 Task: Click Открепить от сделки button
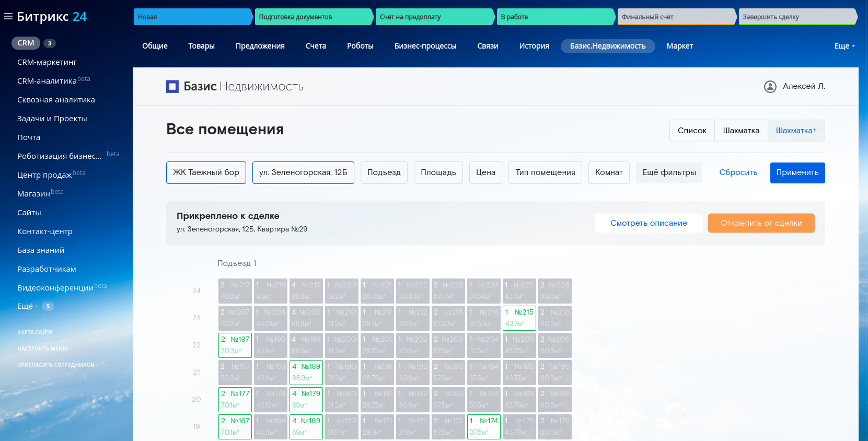760,223
